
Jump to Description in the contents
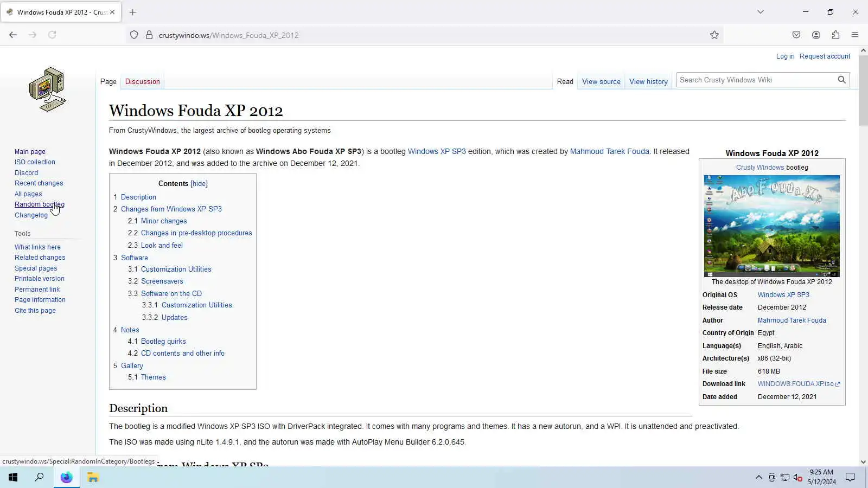click(138, 197)
